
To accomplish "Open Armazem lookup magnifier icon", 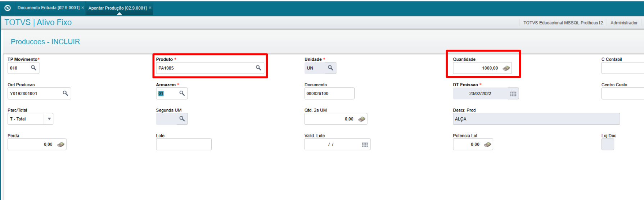I will coord(182,93).
